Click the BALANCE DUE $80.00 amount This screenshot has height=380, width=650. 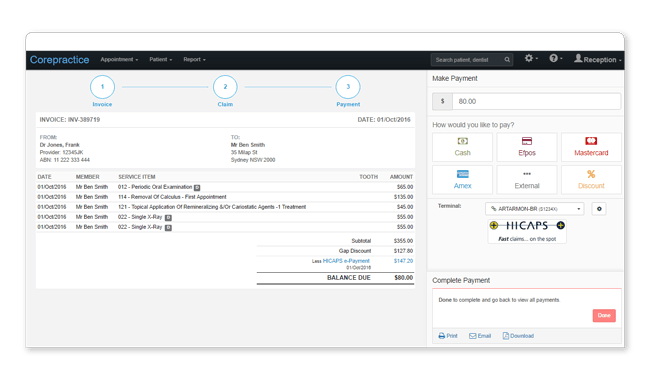[403, 278]
